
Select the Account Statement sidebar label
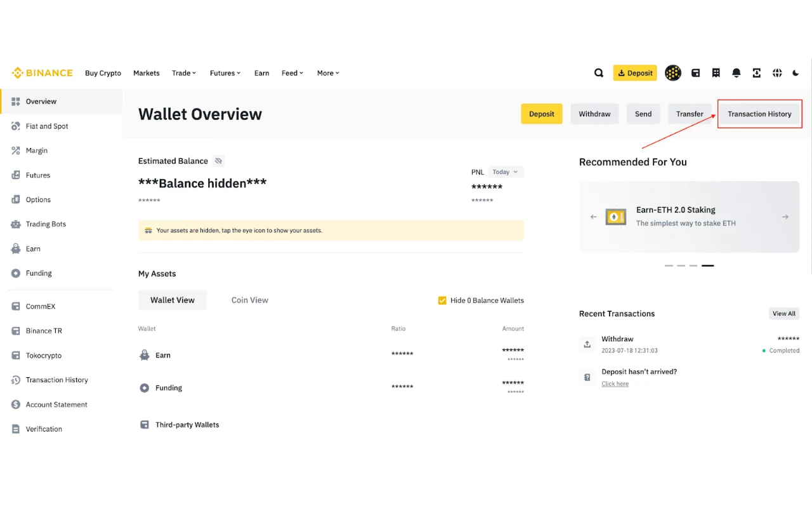pos(56,404)
